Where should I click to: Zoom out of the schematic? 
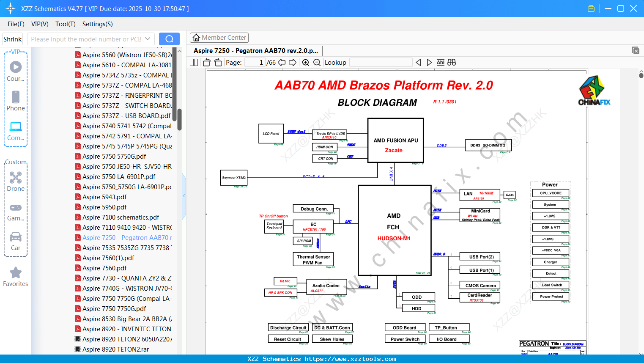[317, 63]
